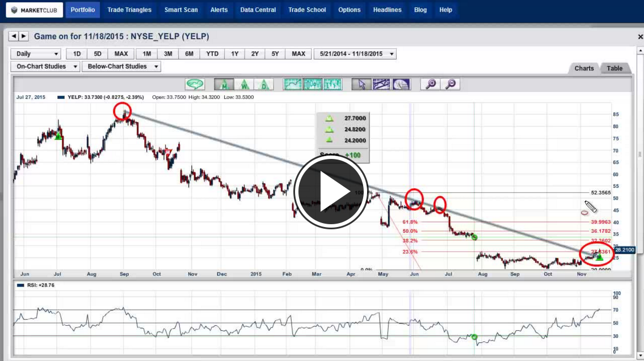Click the daily triangle icon in score box
Image resolution: width=644 pixels, height=361 pixels.
click(330, 140)
